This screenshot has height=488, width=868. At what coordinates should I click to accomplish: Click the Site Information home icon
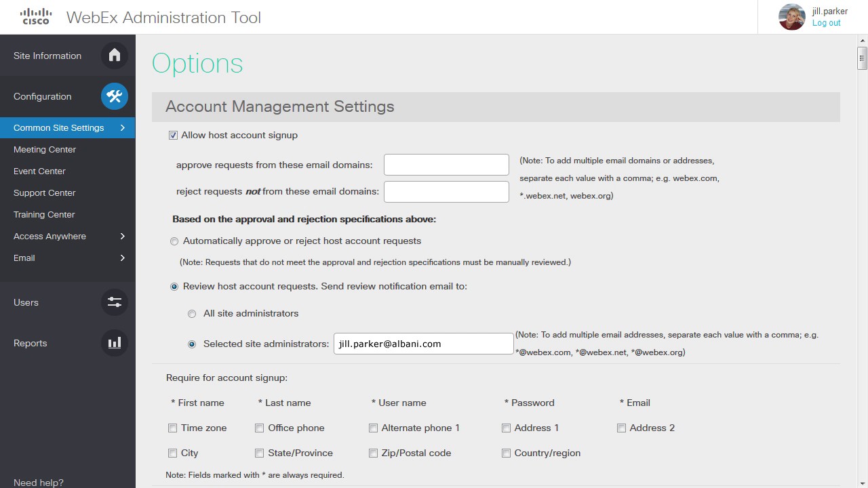(x=115, y=56)
